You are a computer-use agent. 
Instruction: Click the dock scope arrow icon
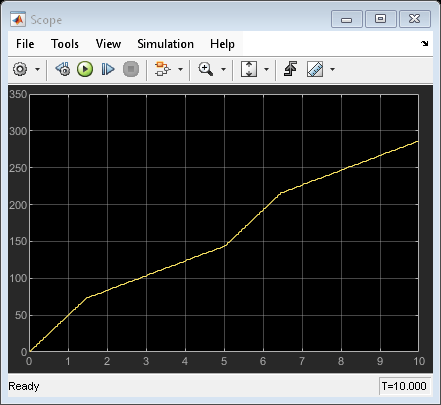(x=424, y=43)
